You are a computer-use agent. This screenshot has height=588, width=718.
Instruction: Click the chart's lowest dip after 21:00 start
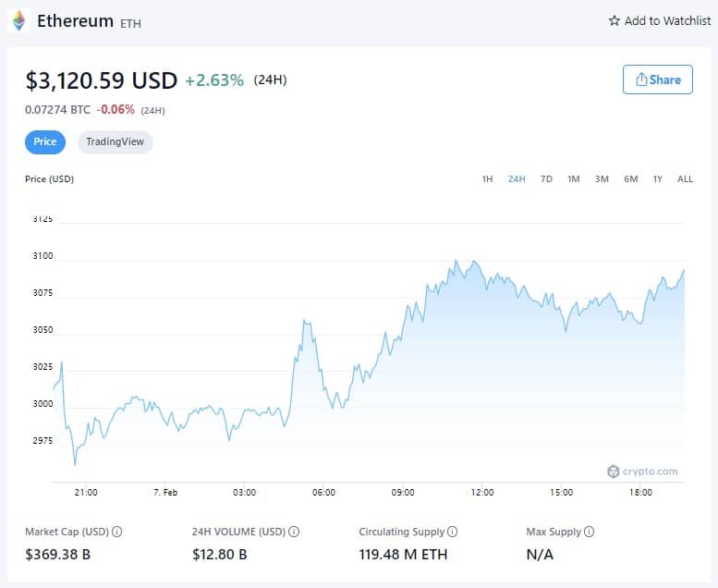tap(75, 465)
